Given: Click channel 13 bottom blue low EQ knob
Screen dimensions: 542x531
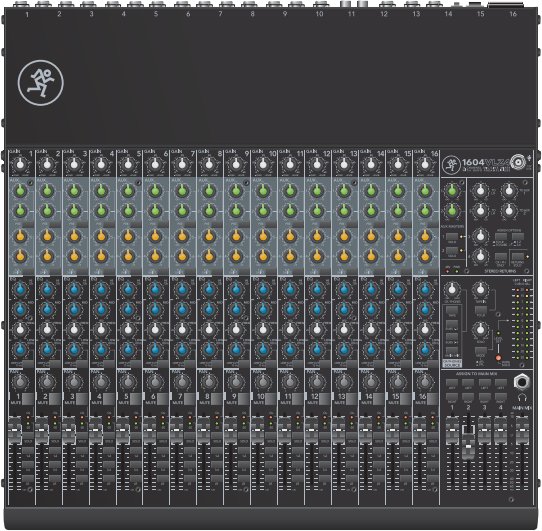Looking at the screenshot, I should tap(344, 350).
